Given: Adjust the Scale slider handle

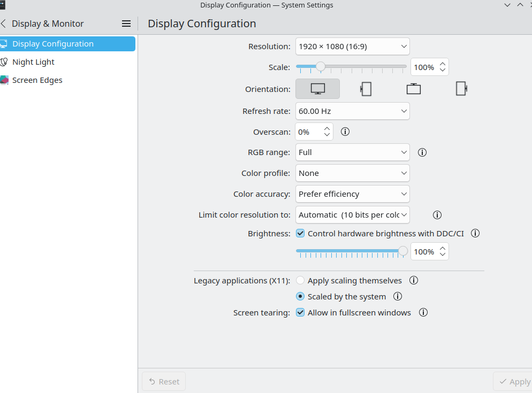Looking at the screenshot, I should click(321, 66).
